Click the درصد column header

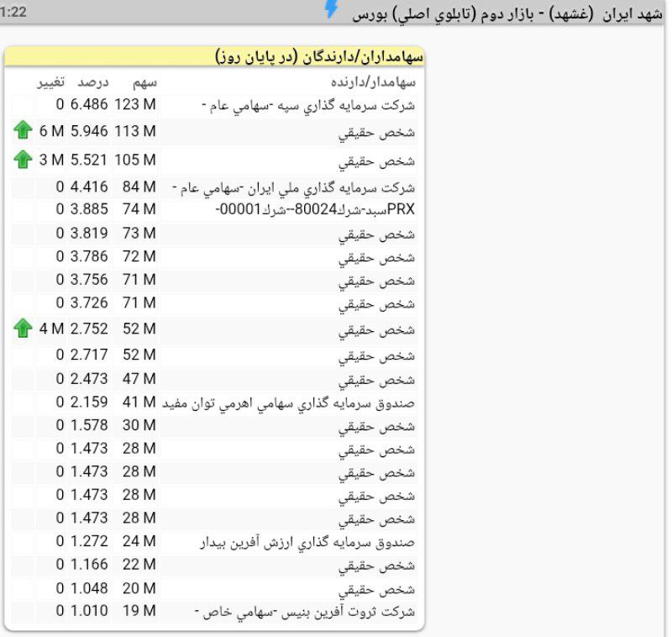(93, 82)
